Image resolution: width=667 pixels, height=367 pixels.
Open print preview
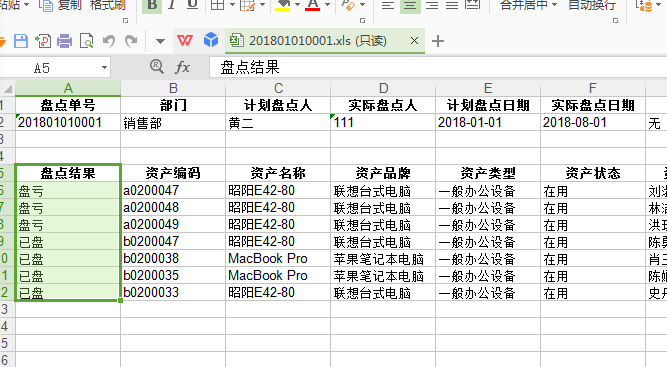coord(86,41)
